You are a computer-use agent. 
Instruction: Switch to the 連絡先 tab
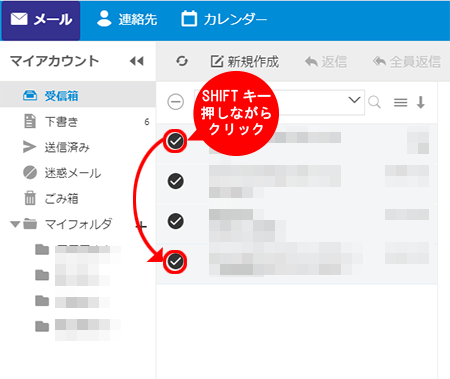tap(127, 19)
